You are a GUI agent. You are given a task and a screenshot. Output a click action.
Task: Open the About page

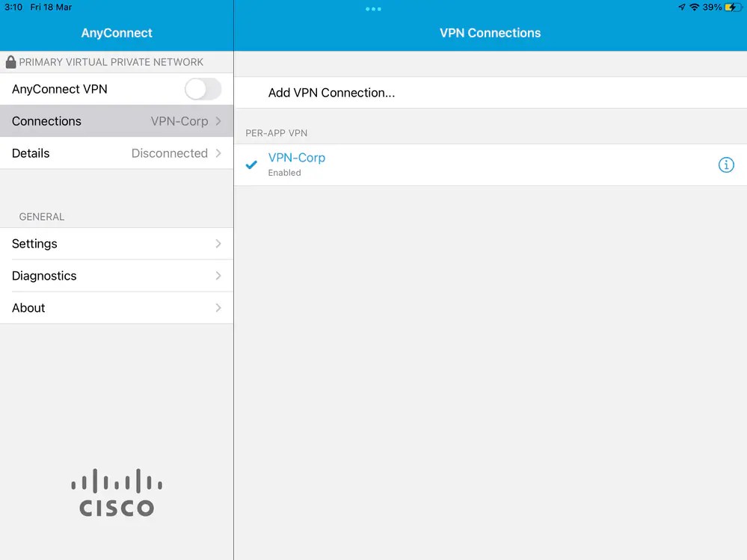[116, 307]
